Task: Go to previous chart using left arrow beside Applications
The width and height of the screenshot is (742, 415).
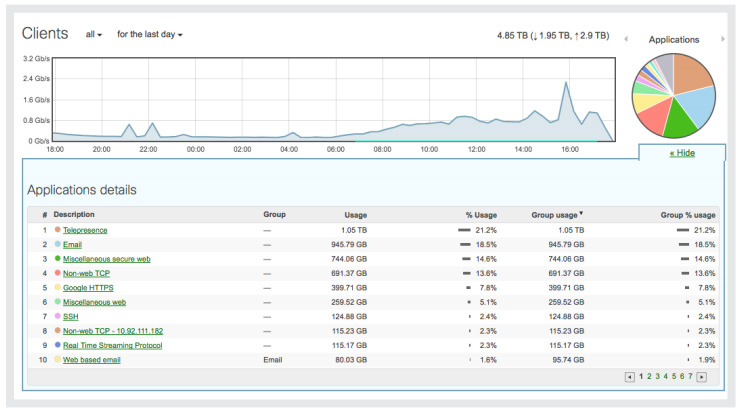Action: point(626,39)
